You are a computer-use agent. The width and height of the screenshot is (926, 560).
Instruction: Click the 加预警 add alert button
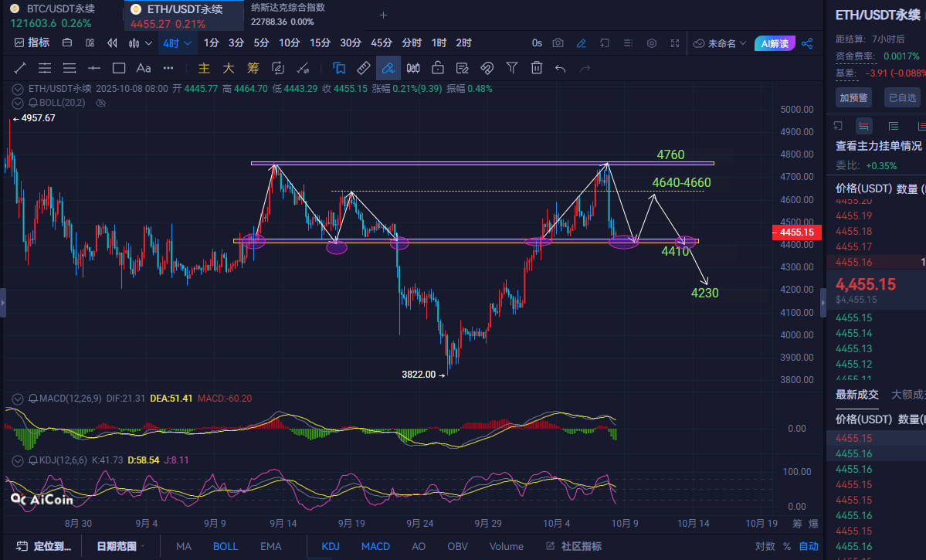pyautogui.click(x=853, y=97)
